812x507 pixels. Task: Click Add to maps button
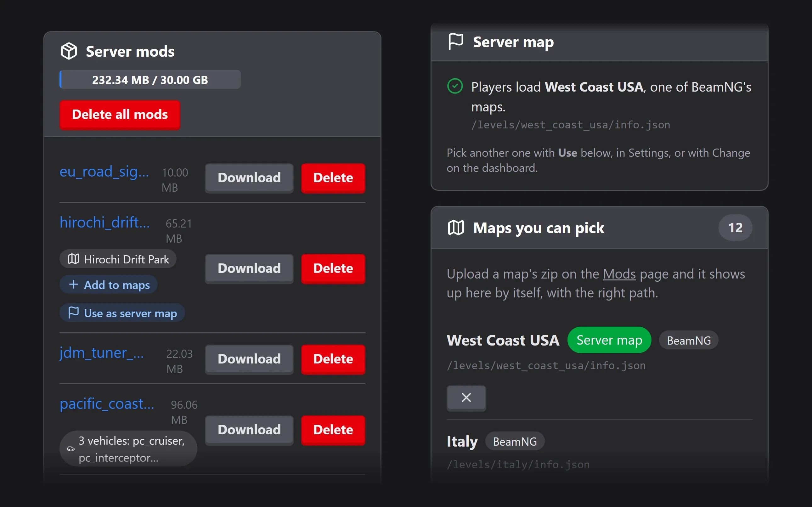109,285
